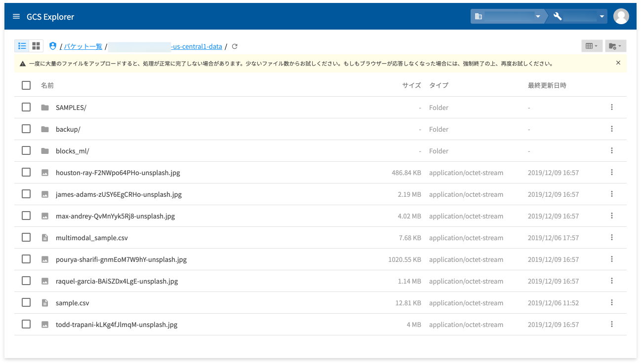The width and height of the screenshot is (641, 364).
Task: Click the サイズ column header
Action: 411,85
